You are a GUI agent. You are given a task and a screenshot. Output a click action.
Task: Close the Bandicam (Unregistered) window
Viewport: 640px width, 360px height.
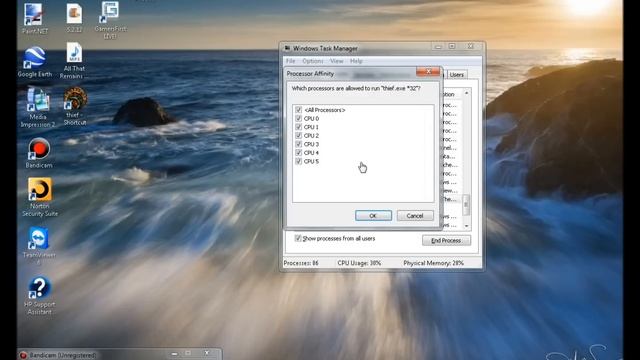point(207,353)
